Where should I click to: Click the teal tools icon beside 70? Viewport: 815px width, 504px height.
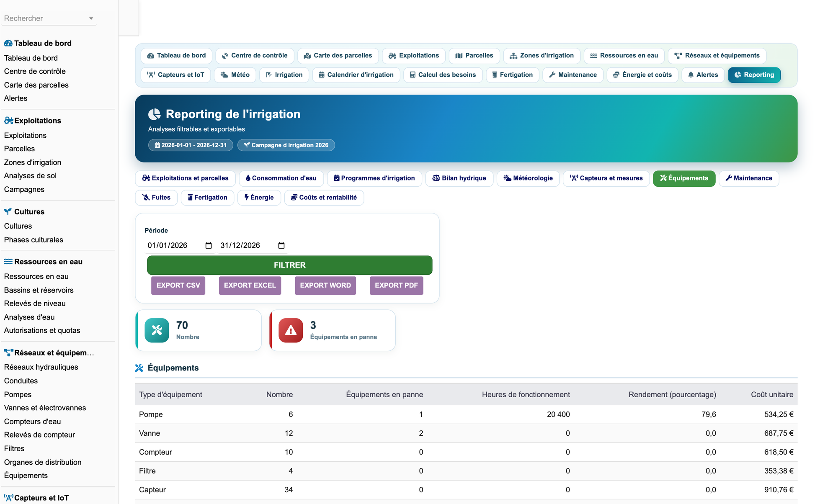157,331
